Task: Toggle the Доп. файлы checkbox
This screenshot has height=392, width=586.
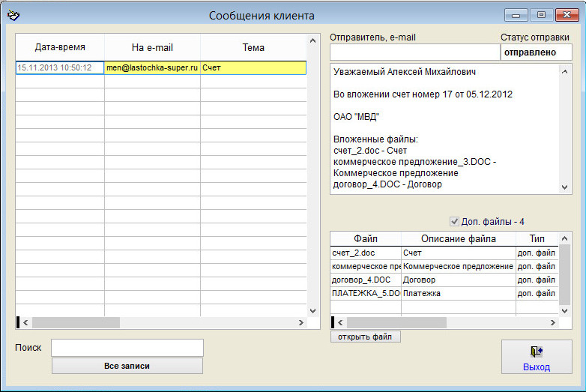Action: click(454, 221)
